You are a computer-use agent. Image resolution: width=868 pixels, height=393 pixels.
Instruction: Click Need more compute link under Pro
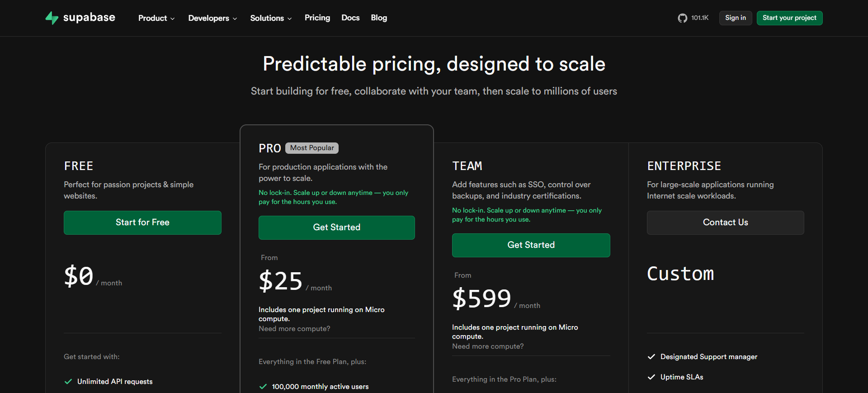tap(294, 329)
